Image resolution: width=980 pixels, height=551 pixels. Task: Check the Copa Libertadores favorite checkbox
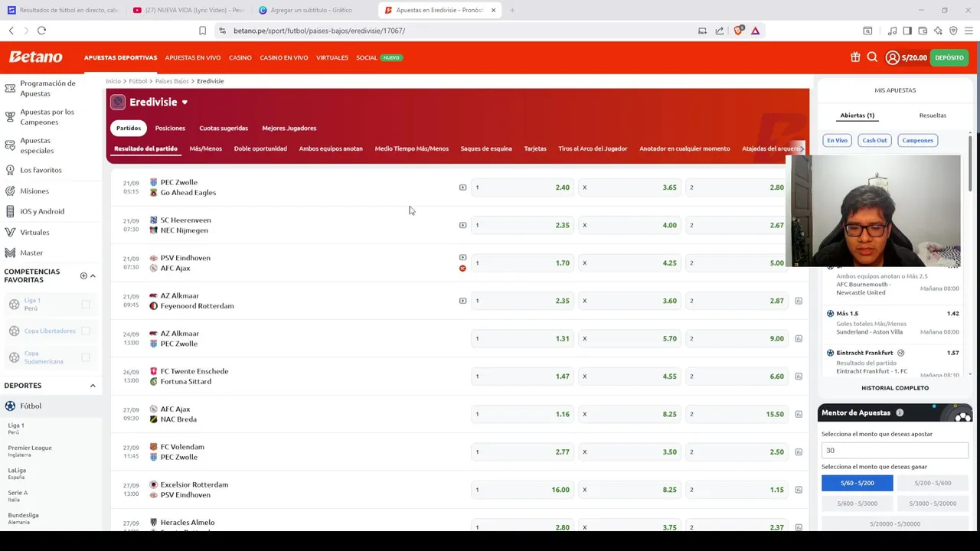pos(86,331)
